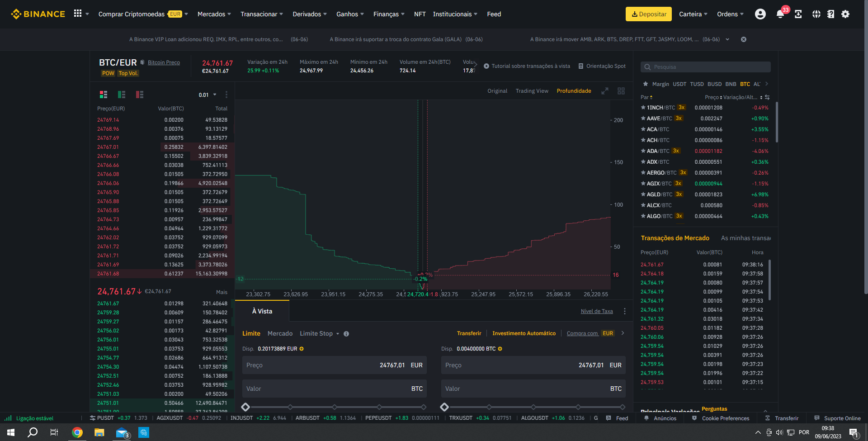Select the Profundidade chart tab
This screenshot has height=441, width=868.
click(574, 91)
